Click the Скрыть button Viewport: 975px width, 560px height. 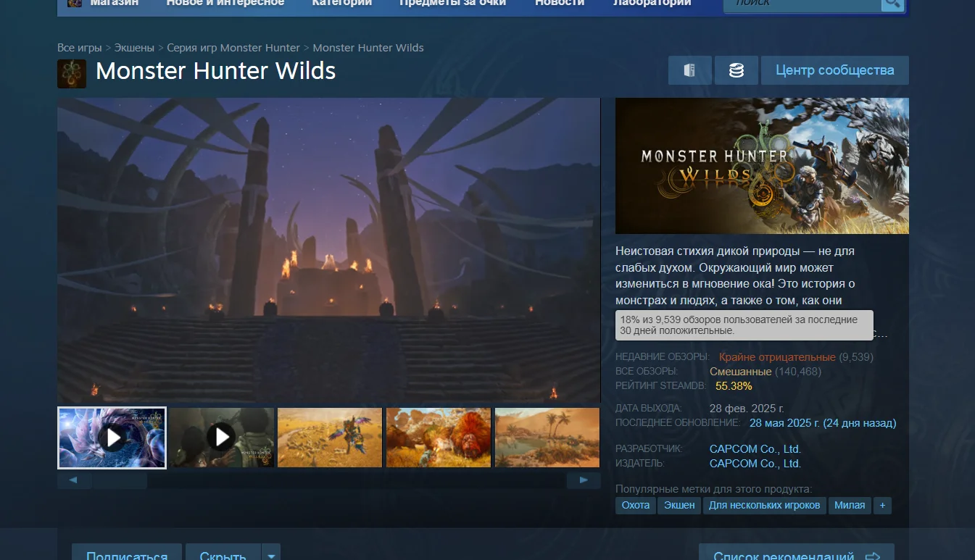click(x=223, y=553)
